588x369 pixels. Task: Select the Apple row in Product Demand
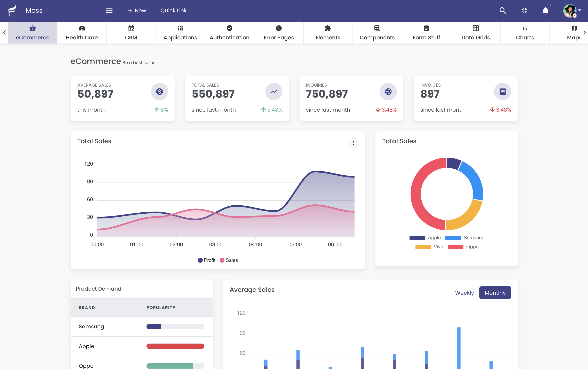[x=142, y=346]
